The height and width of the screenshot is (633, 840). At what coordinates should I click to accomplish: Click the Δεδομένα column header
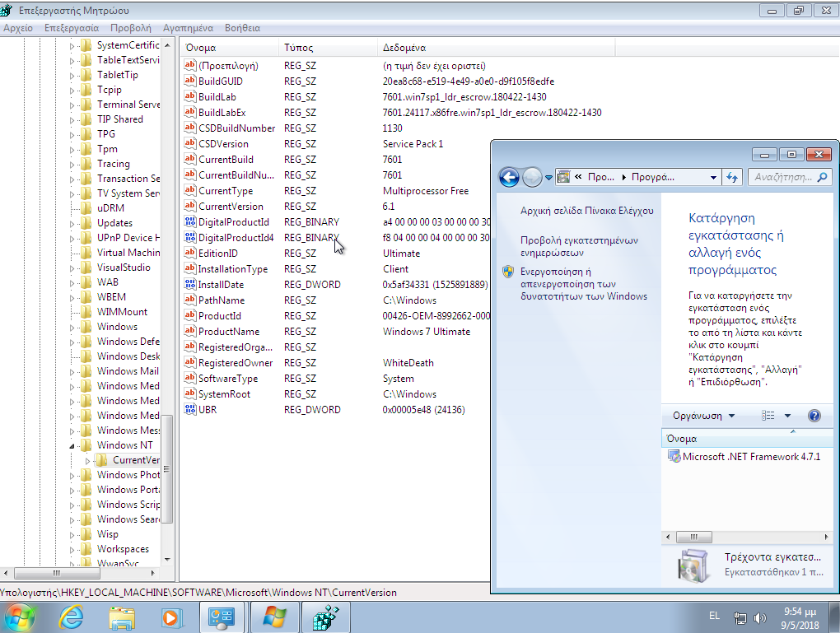[496, 48]
